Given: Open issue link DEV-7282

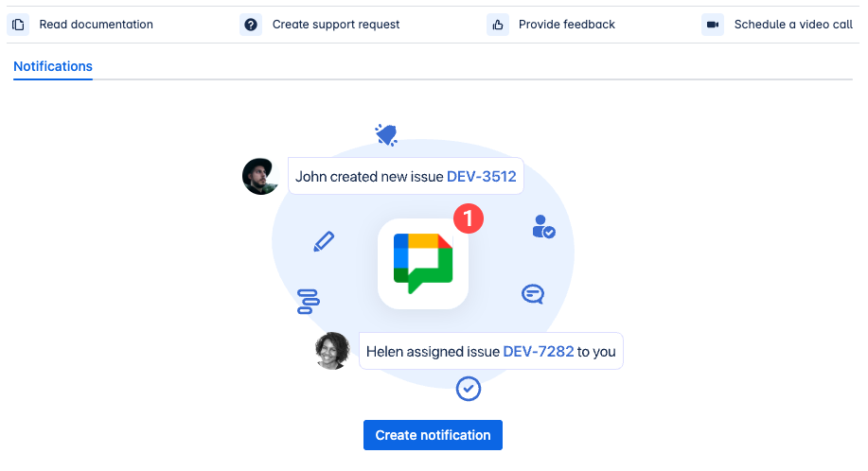Looking at the screenshot, I should 538,351.
